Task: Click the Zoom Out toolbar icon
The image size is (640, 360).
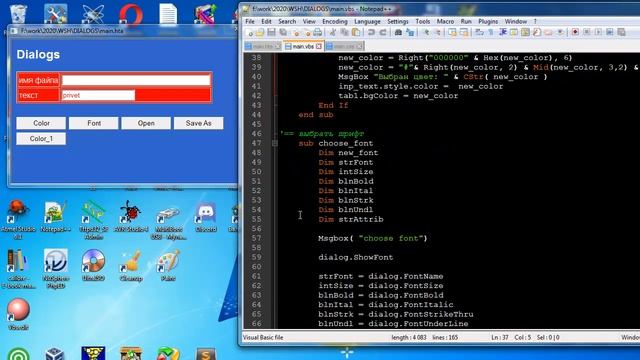Action: (x=437, y=32)
